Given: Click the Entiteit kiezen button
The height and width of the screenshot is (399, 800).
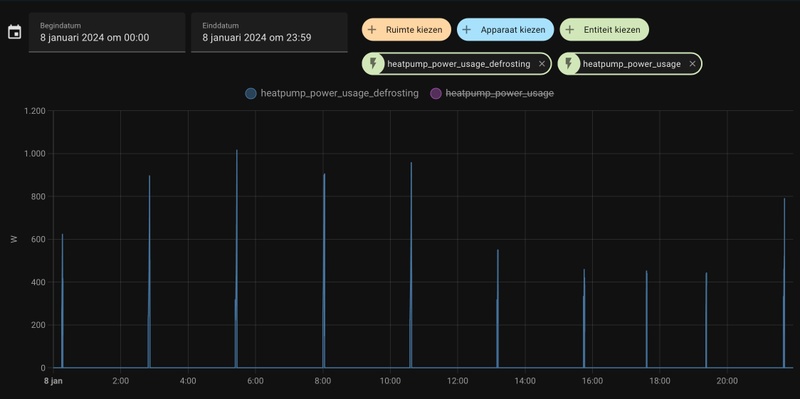Looking at the screenshot, I should [x=604, y=30].
